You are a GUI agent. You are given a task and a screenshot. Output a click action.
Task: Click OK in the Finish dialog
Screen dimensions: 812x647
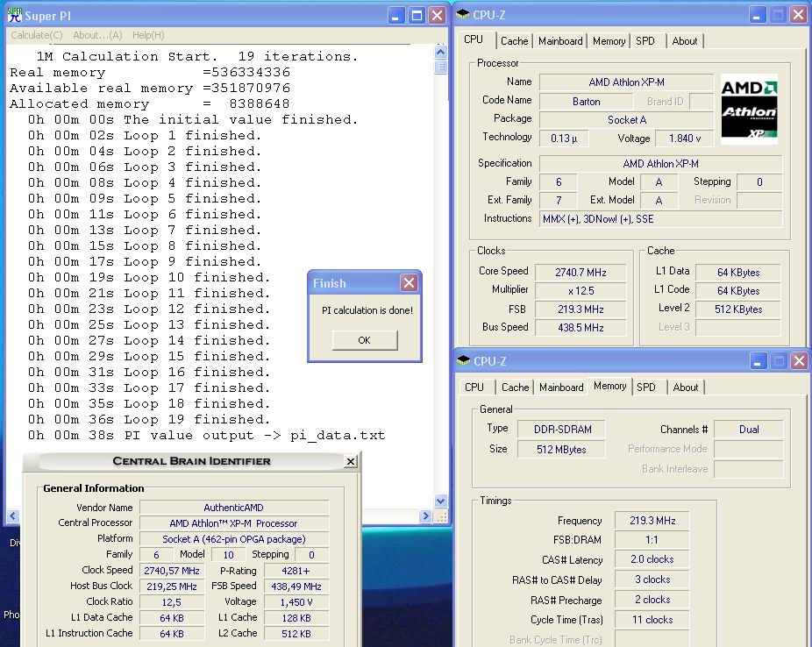(x=365, y=340)
